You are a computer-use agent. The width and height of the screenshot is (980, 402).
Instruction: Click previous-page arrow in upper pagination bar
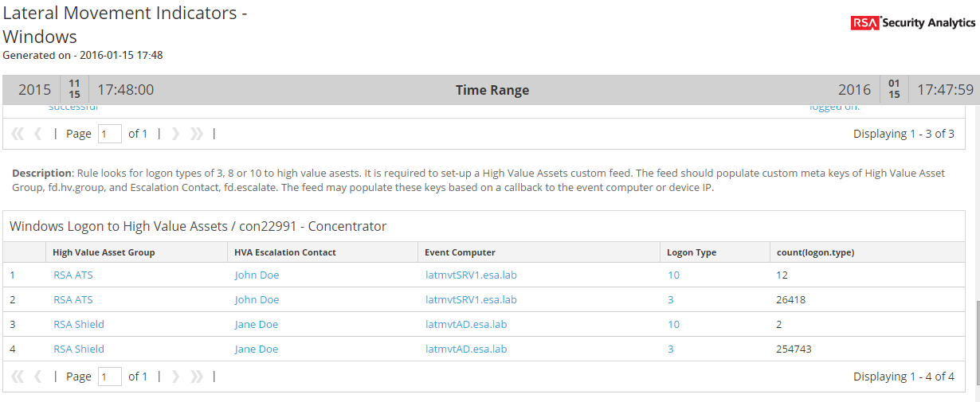[x=37, y=134]
